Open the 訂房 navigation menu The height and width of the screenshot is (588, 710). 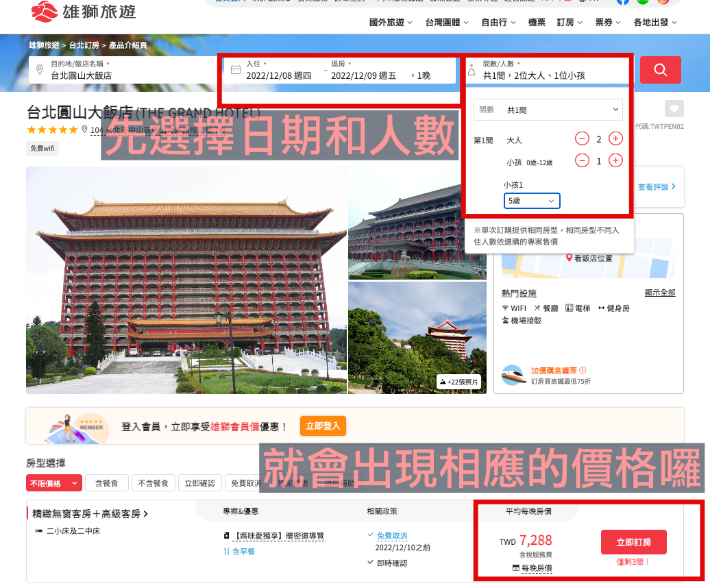click(569, 23)
